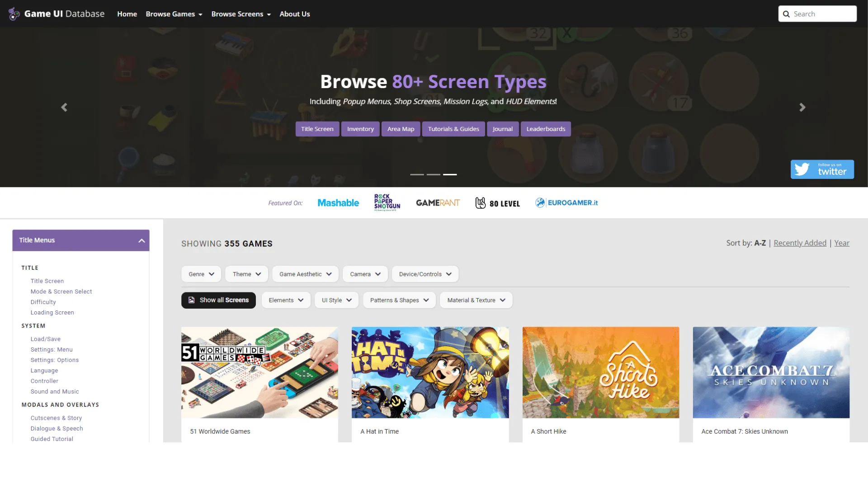Select Settings: Options in sidebar
Viewport: 868px width, 488px height.
pyautogui.click(x=55, y=360)
